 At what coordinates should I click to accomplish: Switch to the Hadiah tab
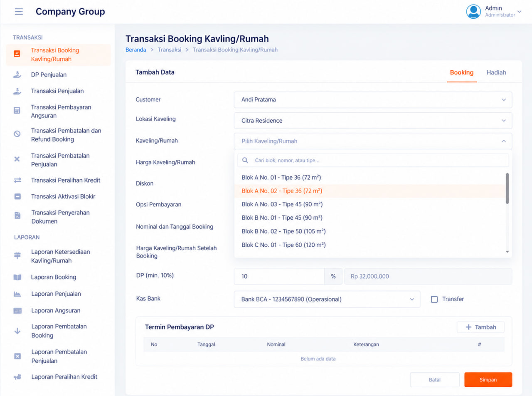click(x=496, y=72)
